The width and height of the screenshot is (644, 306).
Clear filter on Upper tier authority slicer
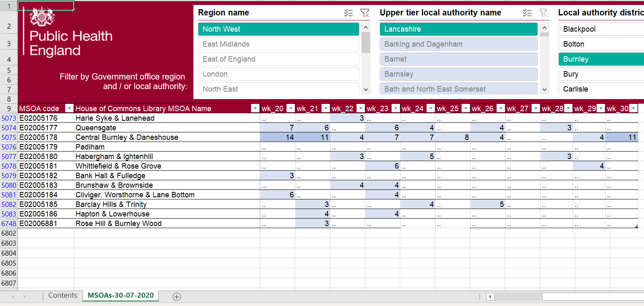(x=543, y=13)
